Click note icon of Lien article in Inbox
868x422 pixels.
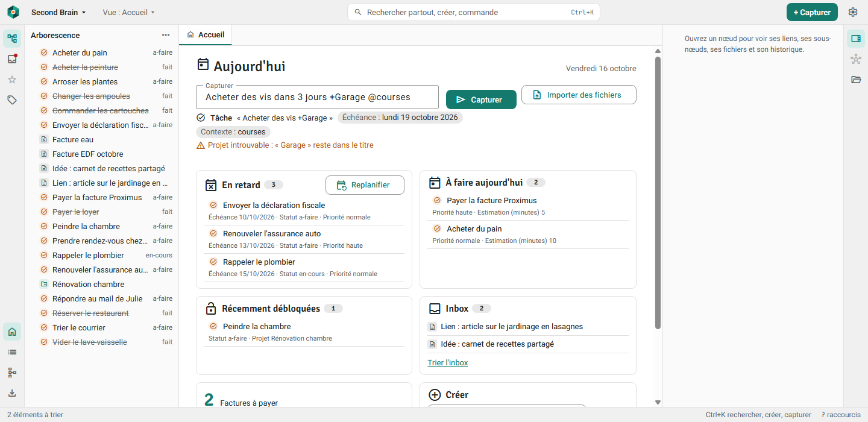coord(432,327)
